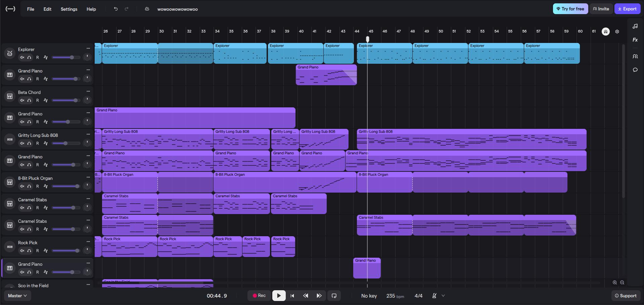The image size is (644, 305).
Task: Click the Explorer drum track icon
Action: (x=10, y=53)
